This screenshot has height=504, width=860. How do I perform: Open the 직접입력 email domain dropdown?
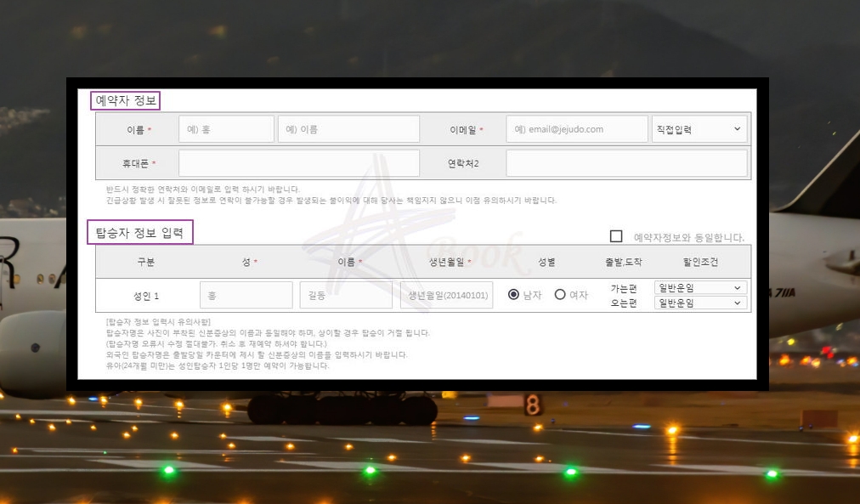699,129
